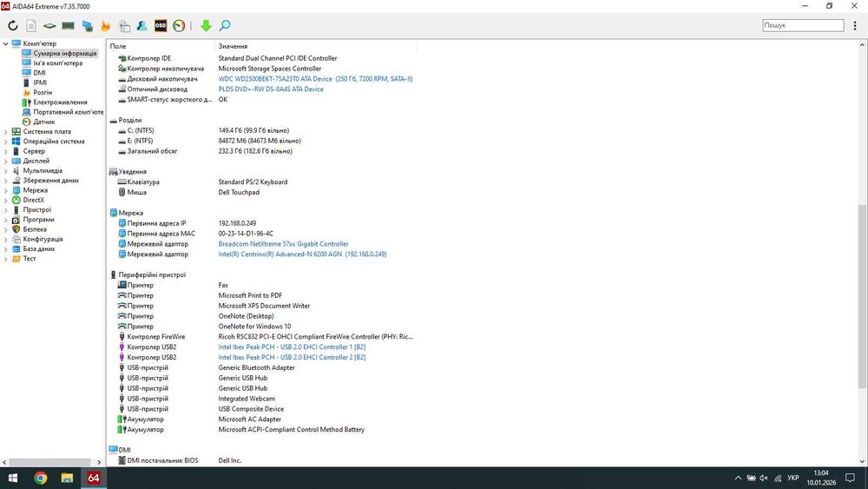
Task: Select Програми in the tree
Action: tap(38, 219)
